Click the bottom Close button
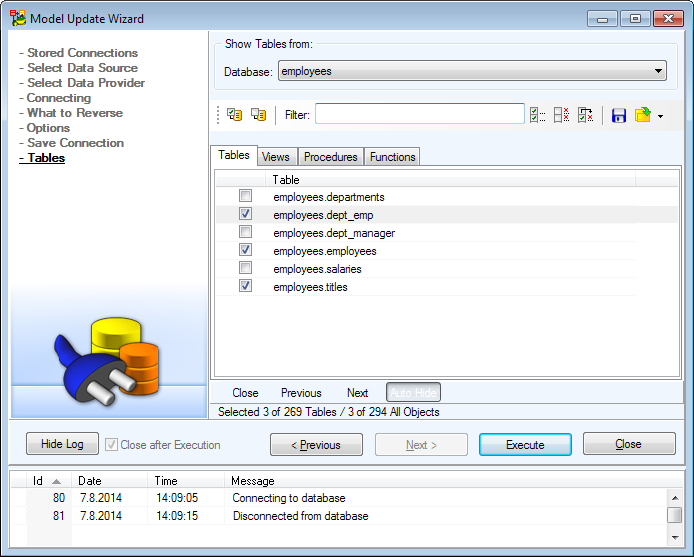Image resolution: width=694 pixels, height=557 pixels. [629, 444]
